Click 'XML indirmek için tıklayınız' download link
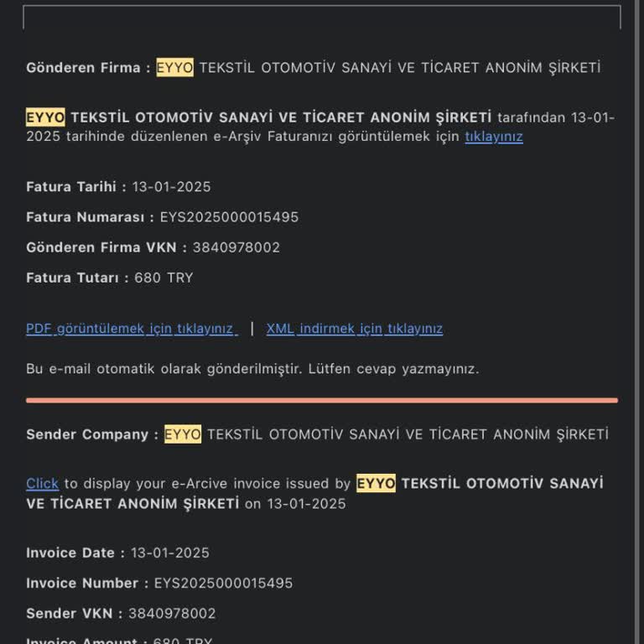 pos(355,329)
